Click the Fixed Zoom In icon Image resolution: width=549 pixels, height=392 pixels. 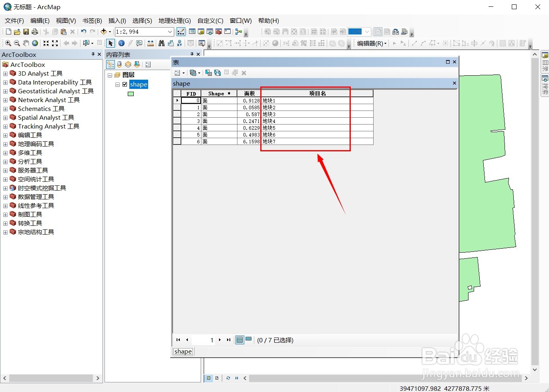point(46,43)
